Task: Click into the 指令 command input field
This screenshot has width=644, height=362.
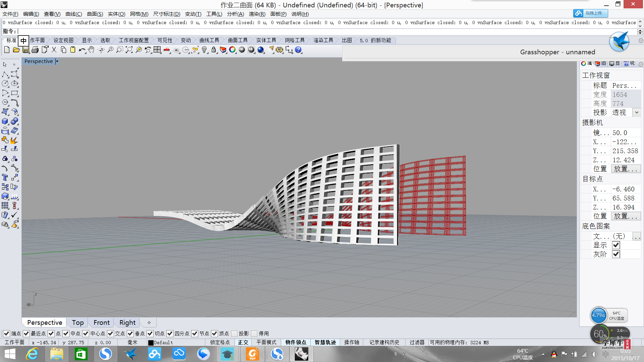Action: [x=327, y=31]
